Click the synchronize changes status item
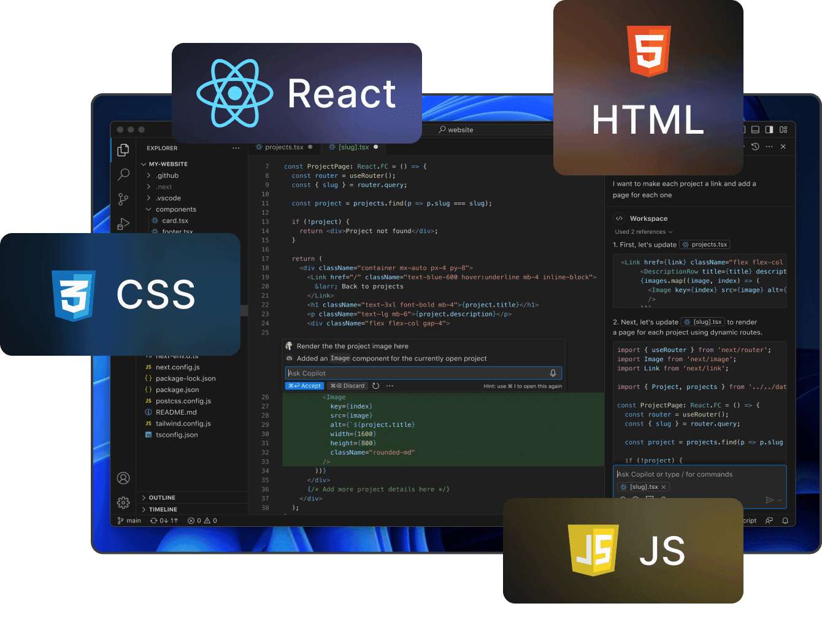 (x=164, y=521)
